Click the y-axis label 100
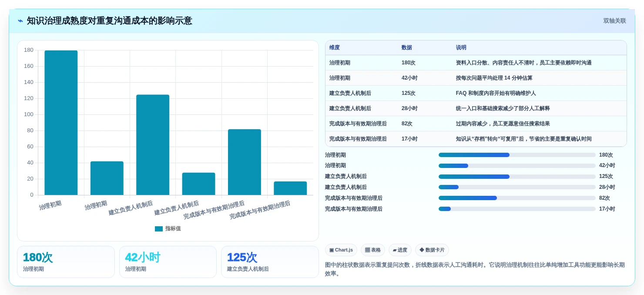Screen dimensions: 644x295 29,114
